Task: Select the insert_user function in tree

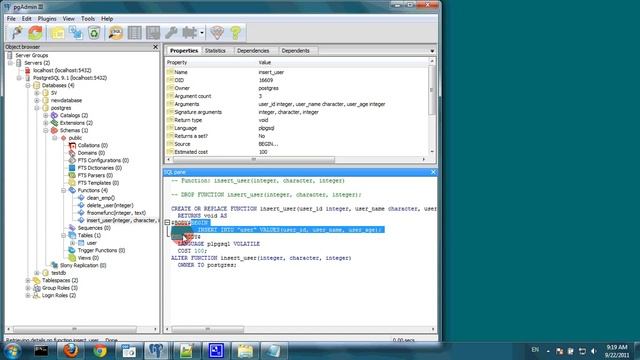Action: click(121, 220)
